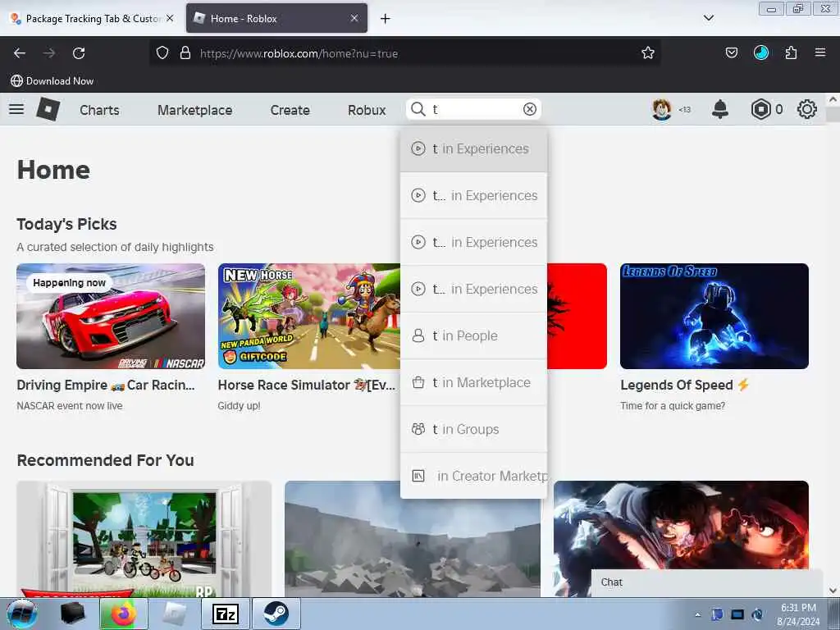Screen dimensions: 840x630
Task: Close the Package Tracking tab
Action: (x=170, y=18)
